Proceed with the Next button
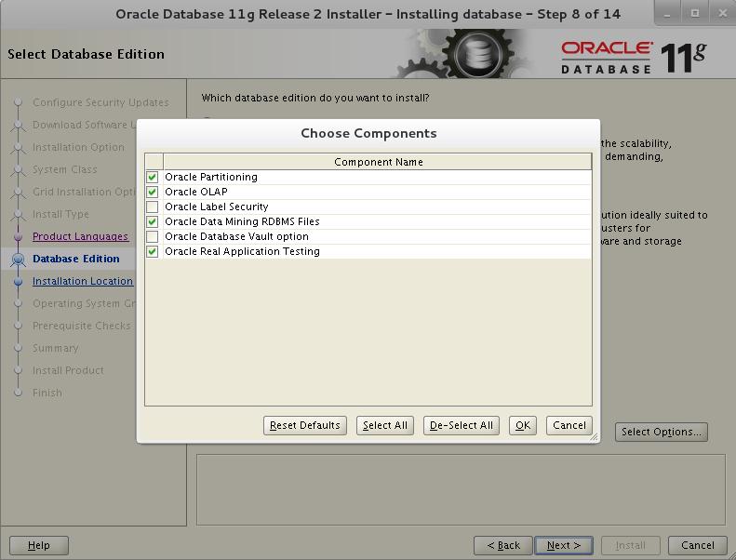The width and height of the screenshot is (736, 560). point(564,545)
